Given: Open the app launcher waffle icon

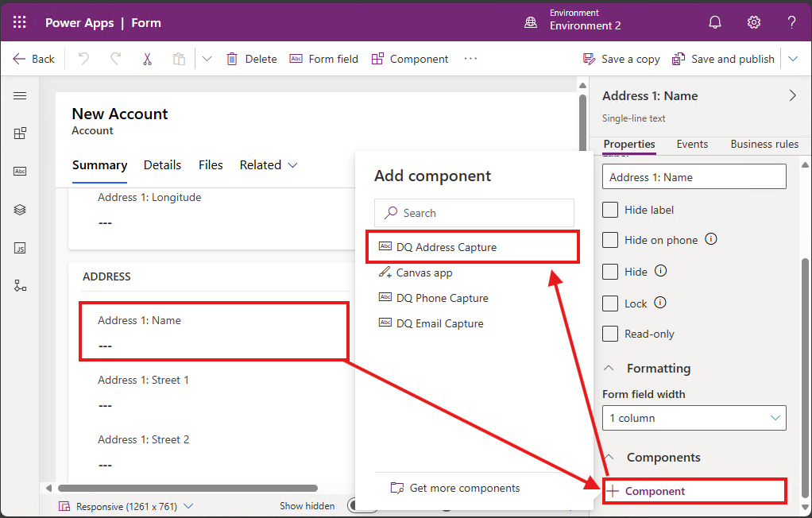Looking at the screenshot, I should 20,22.
